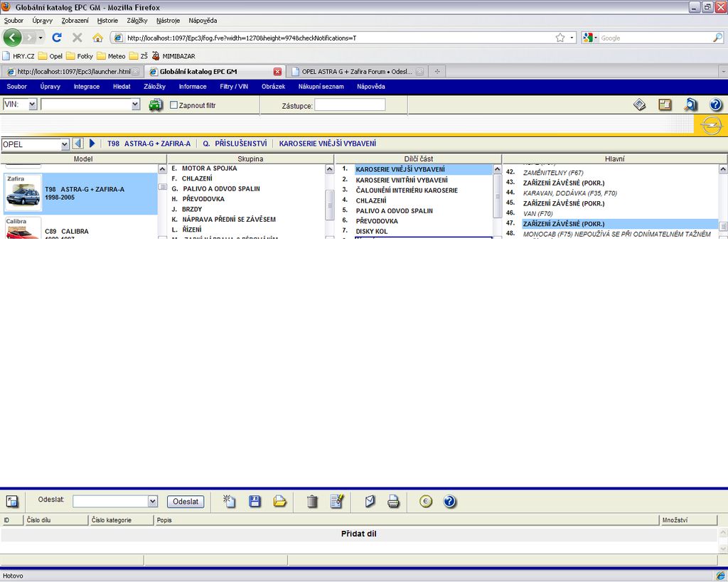Click the Přidat díl bar
Image resolution: width=728 pixels, height=582 pixels.
point(359,534)
